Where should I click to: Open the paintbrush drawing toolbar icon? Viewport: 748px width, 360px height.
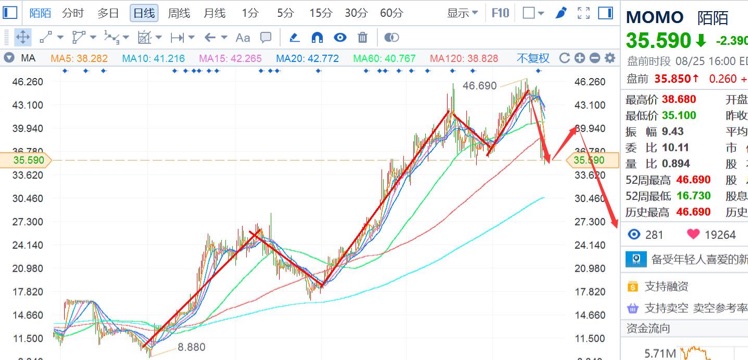coord(561,13)
